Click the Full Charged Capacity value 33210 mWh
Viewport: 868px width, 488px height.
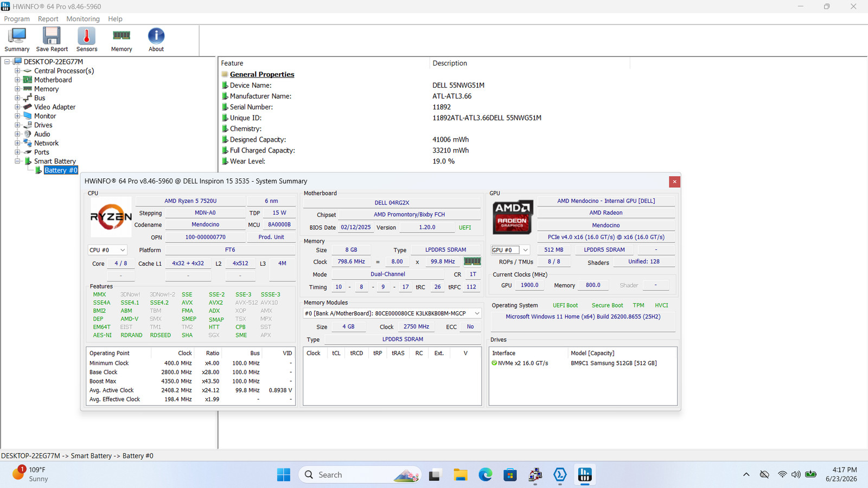pos(450,150)
